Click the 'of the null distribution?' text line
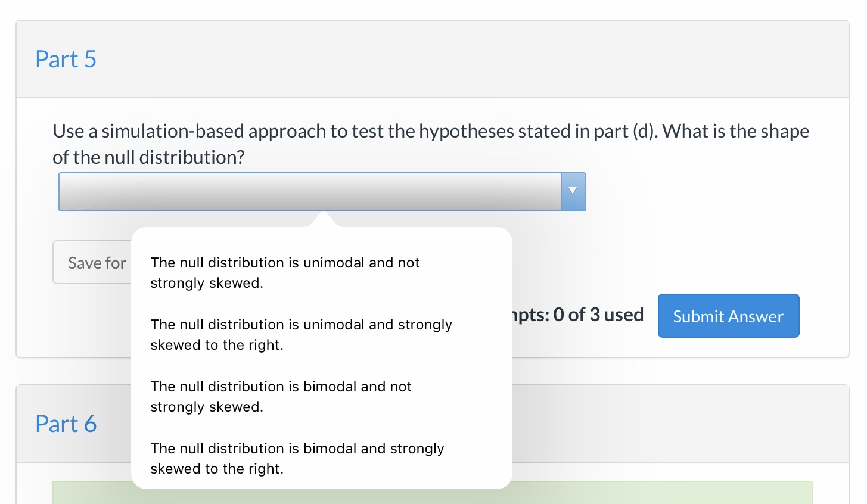The width and height of the screenshot is (867, 504). pos(148,157)
